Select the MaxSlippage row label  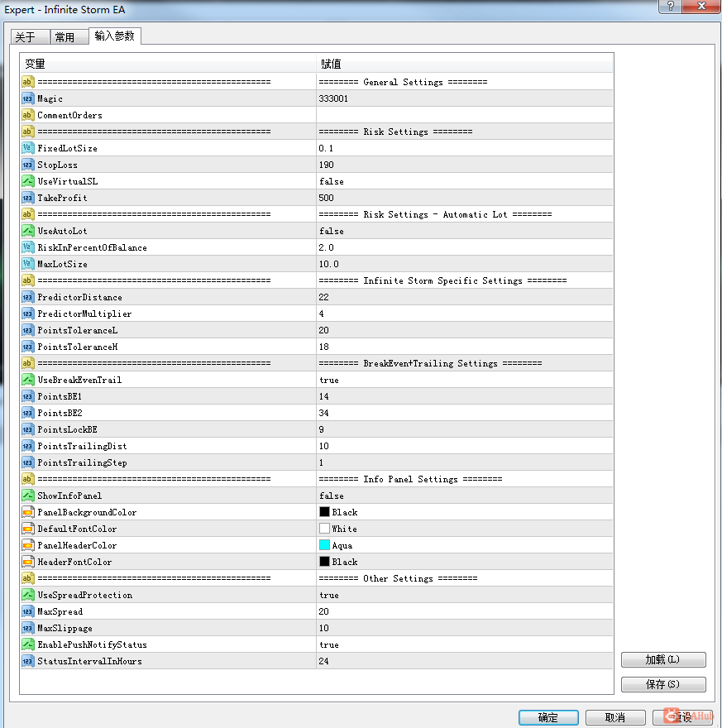[x=65, y=628]
